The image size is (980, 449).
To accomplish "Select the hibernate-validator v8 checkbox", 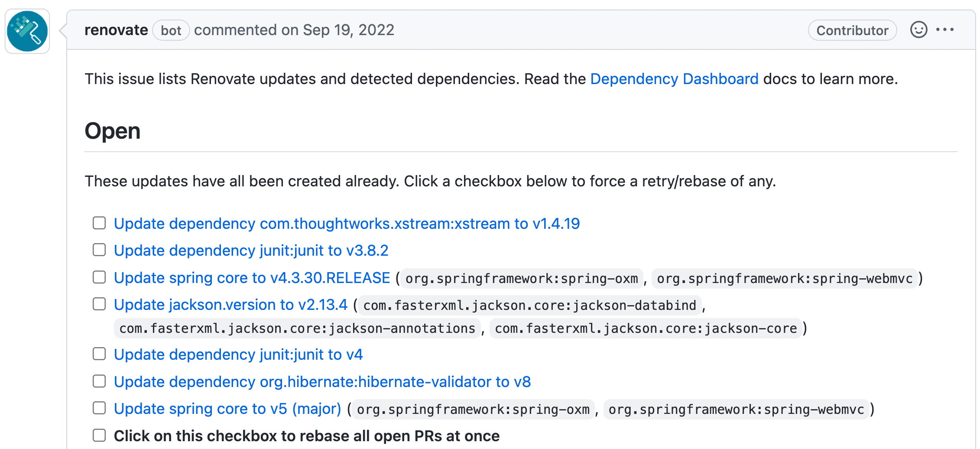I will [99, 381].
